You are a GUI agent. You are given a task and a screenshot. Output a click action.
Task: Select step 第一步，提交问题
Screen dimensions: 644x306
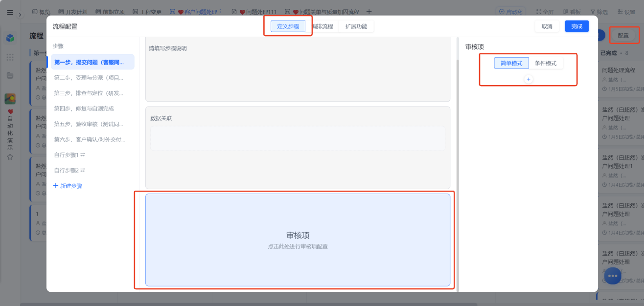coord(92,62)
